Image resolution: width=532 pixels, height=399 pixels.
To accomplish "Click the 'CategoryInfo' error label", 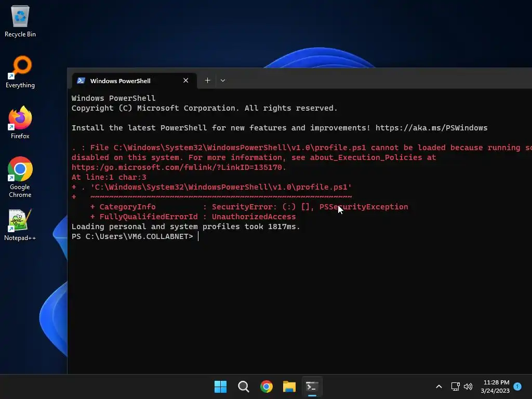I will [x=128, y=207].
